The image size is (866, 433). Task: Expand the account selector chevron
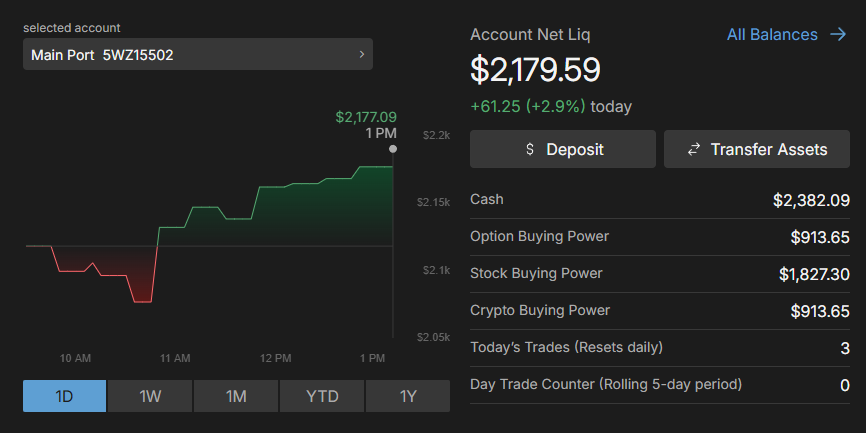361,55
